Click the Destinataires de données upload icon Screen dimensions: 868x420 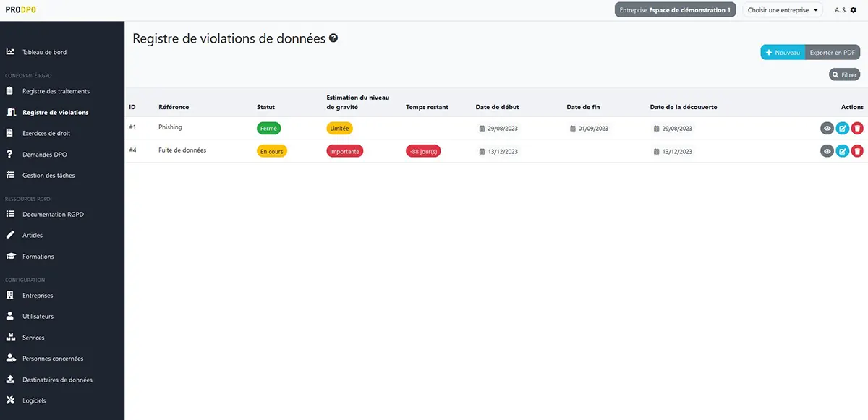(10, 379)
